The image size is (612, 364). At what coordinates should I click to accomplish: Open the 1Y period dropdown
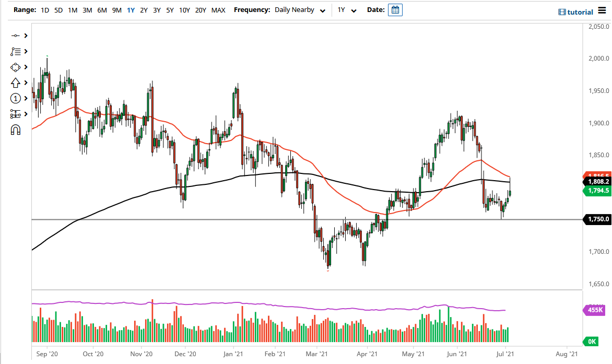click(x=347, y=10)
